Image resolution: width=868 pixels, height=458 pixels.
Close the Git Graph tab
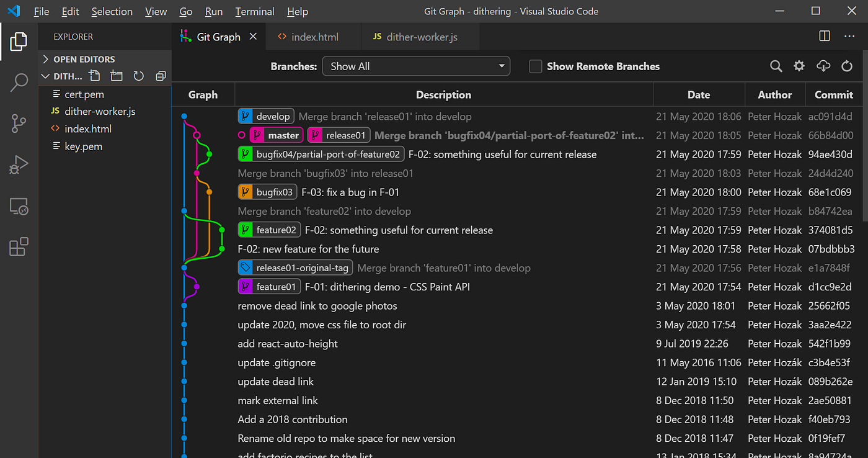coord(253,37)
